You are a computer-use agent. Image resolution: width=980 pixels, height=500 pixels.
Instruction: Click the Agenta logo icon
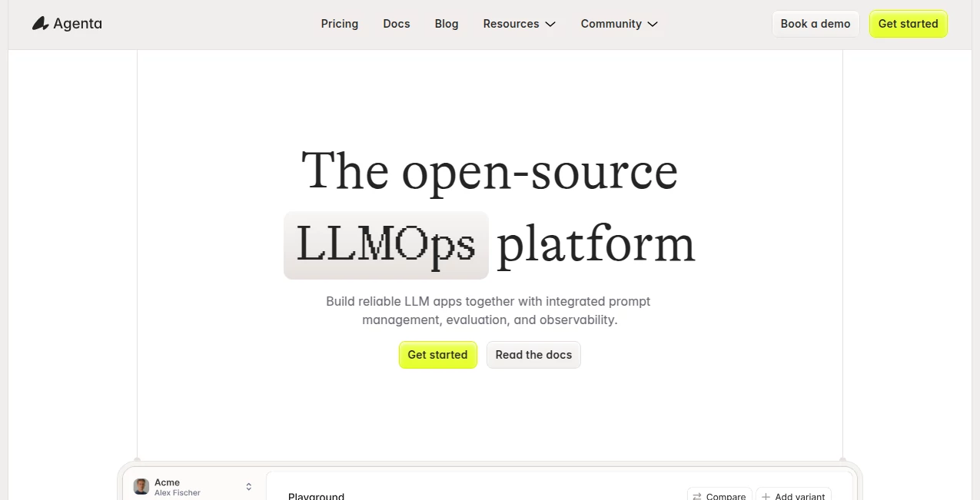point(40,24)
